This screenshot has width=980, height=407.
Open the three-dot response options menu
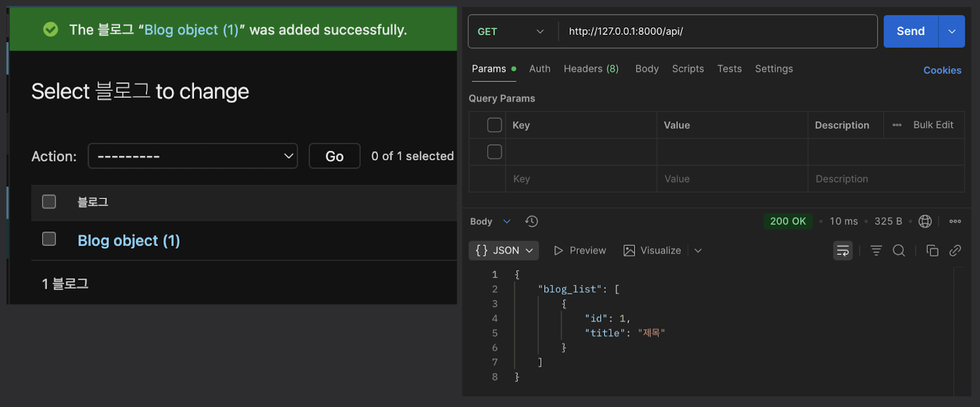[x=955, y=221]
